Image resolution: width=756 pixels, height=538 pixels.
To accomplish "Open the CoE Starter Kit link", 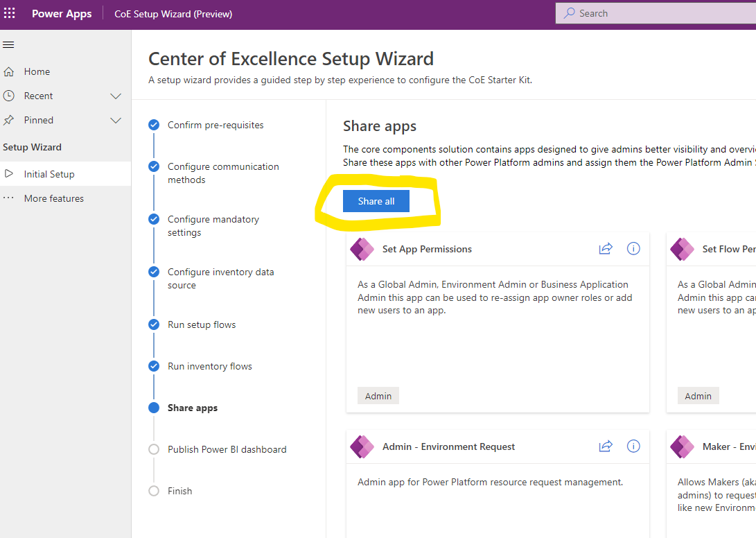I will pos(499,80).
